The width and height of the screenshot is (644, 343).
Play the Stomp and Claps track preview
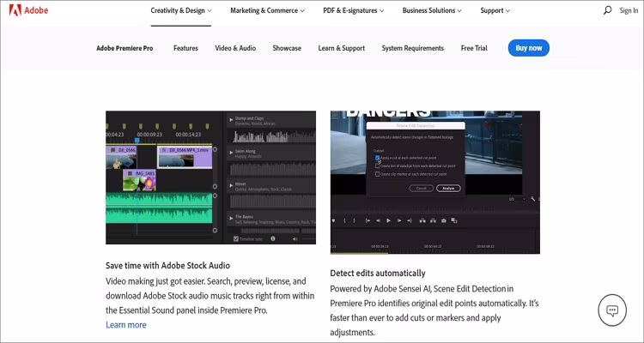pyautogui.click(x=231, y=120)
